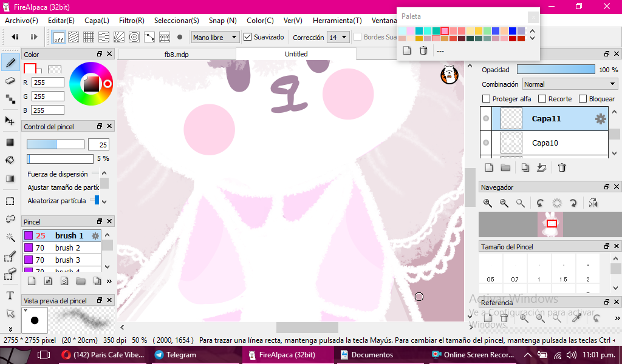Image resolution: width=622 pixels, height=364 pixels.
Task: Enable the grid snap icon
Action: coord(89,37)
